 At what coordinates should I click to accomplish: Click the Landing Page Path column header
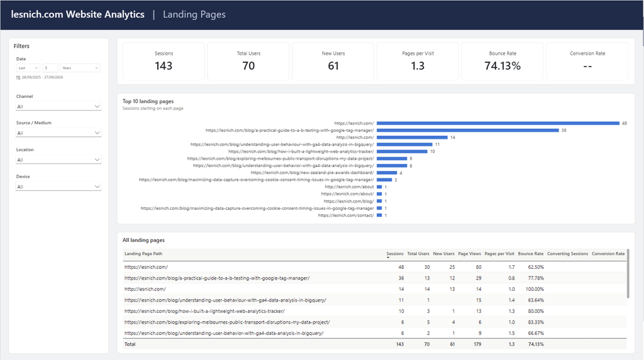(143, 254)
